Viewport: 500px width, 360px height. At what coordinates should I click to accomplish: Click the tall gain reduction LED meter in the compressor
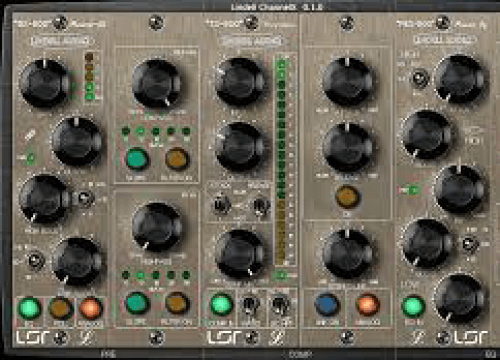(x=282, y=162)
